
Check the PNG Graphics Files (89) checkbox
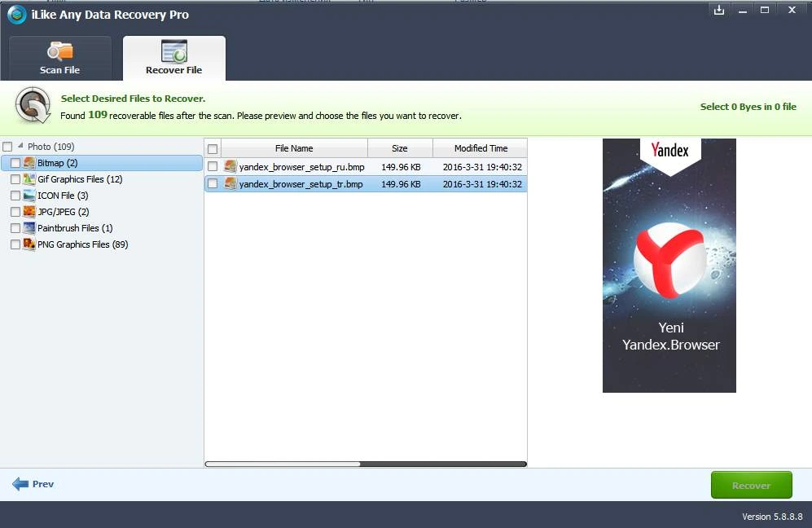point(15,244)
